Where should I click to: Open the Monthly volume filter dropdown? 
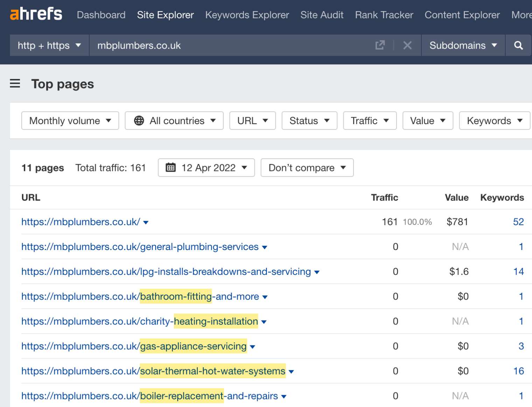70,120
